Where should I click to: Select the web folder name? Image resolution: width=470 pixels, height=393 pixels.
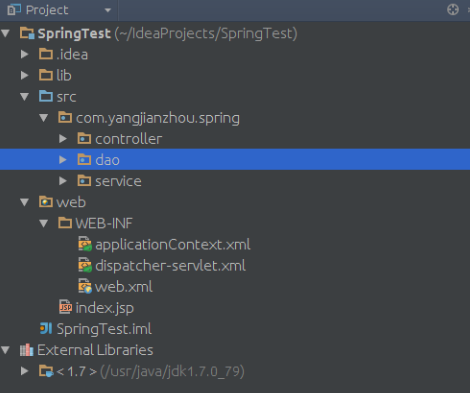coord(71,202)
